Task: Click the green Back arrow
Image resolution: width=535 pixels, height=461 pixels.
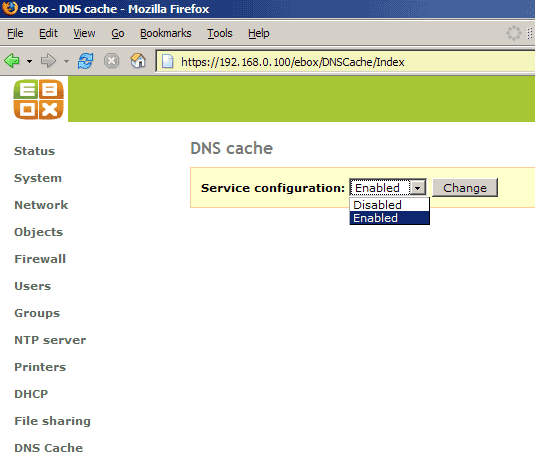Action: pyautogui.click(x=12, y=61)
